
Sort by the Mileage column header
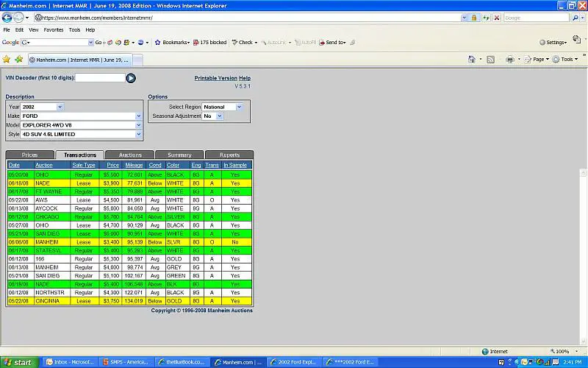(x=134, y=165)
